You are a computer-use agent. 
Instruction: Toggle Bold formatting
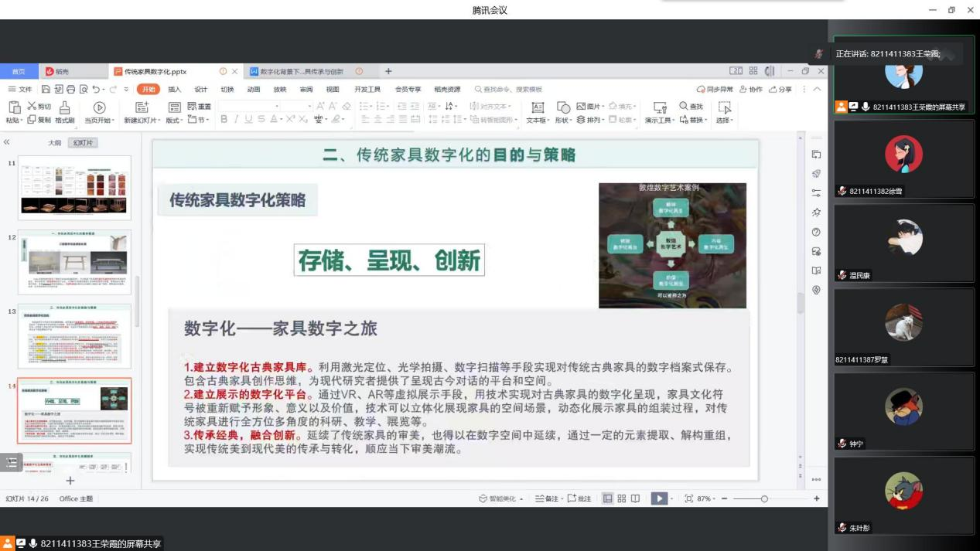tap(224, 120)
